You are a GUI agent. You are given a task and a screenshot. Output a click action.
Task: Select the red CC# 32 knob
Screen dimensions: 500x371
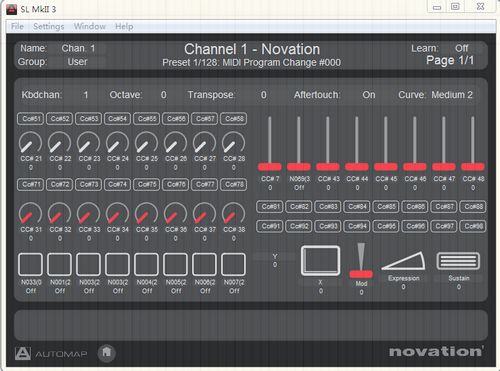click(60, 214)
